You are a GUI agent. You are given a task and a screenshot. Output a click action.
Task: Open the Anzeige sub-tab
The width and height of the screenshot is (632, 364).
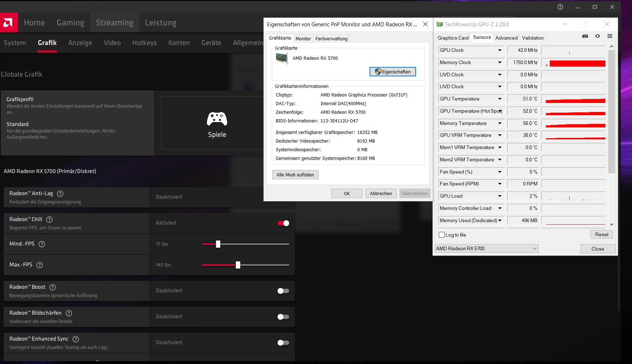(80, 43)
